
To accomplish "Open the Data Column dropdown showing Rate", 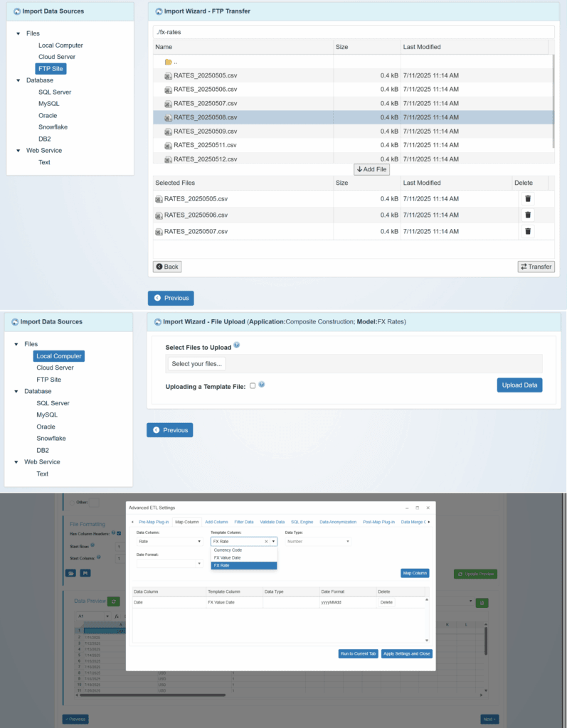I will [x=169, y=542].
